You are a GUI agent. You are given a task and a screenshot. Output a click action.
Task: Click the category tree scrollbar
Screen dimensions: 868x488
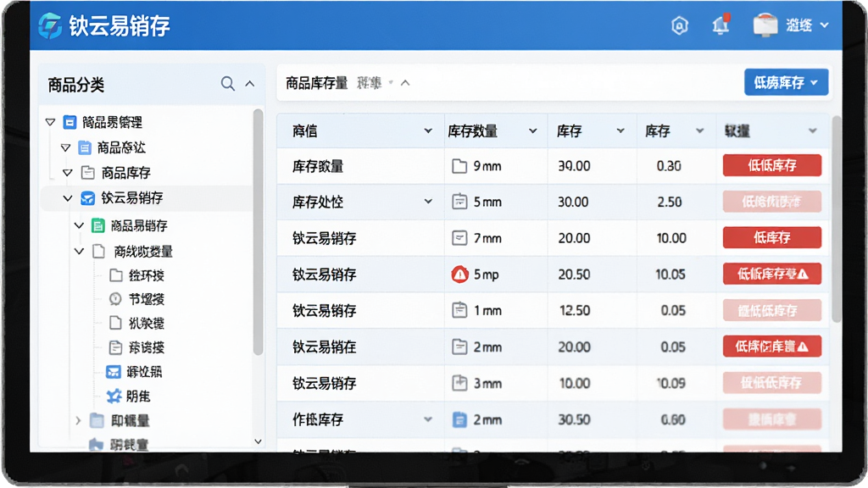[x=258, y=232]
